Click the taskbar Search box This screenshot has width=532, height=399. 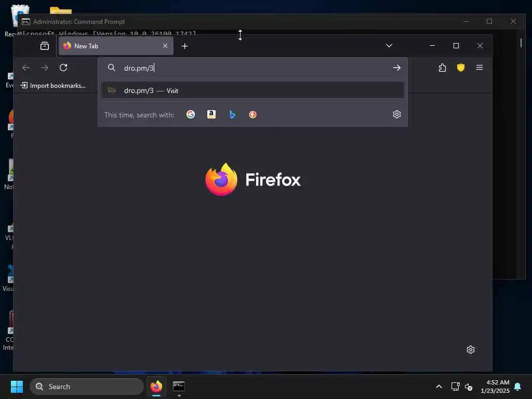pyautogui.click(x=87, y=387)
